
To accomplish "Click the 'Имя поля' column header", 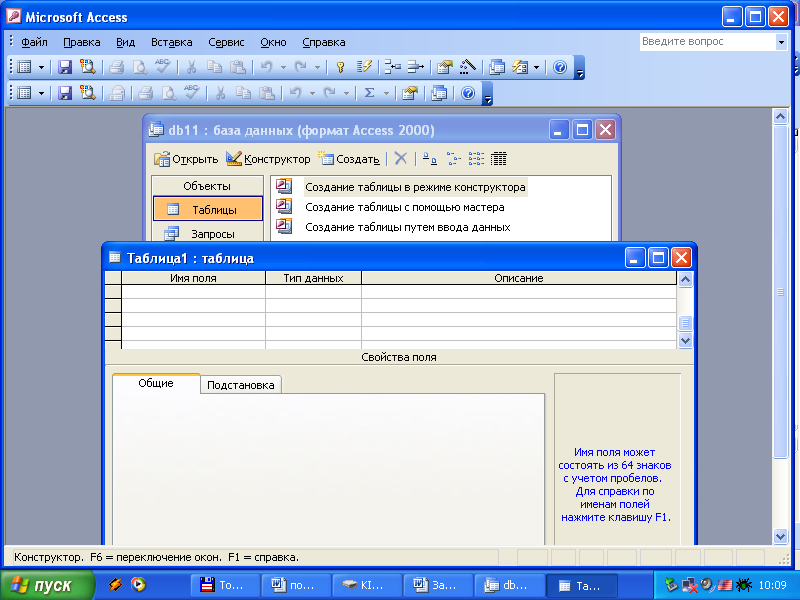I will pyautogui.click(x=193, y=278).
